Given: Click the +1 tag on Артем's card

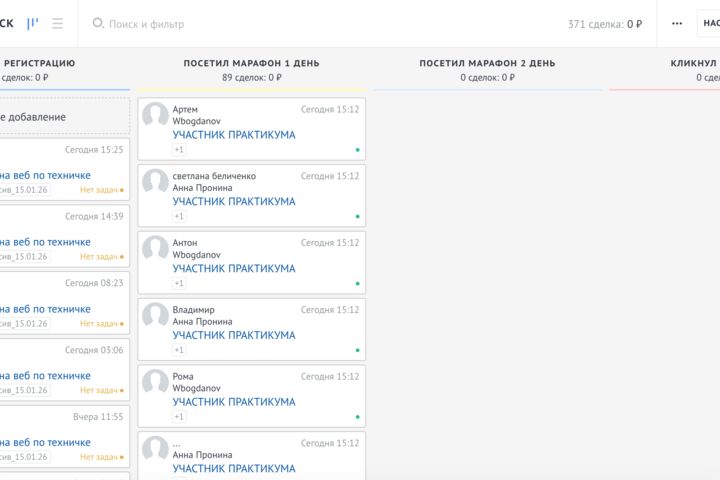Looking at the screenshot, I should click(179, 149).
